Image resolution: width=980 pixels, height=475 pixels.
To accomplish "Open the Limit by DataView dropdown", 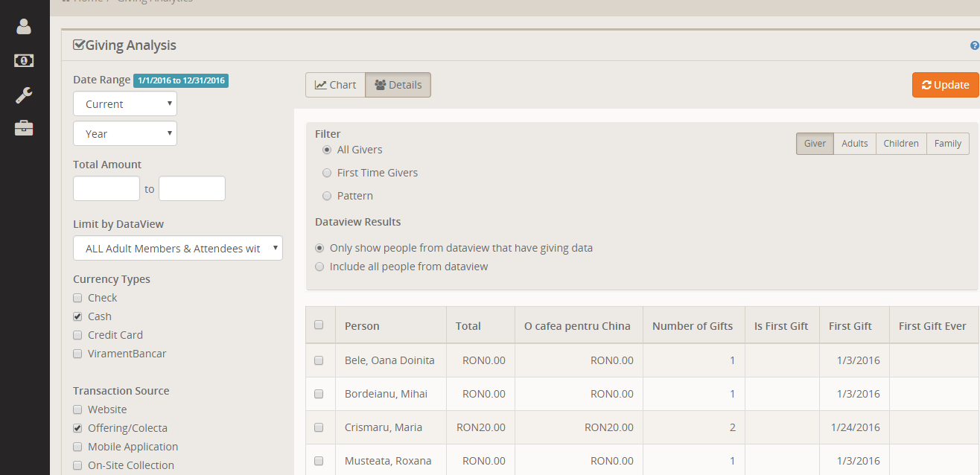I will point(177,249).
